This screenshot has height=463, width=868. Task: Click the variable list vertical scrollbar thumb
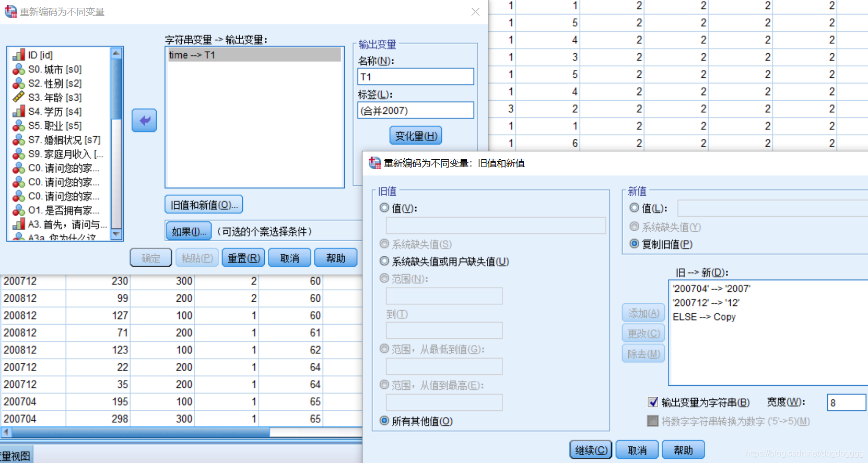(x=117, y=89)
